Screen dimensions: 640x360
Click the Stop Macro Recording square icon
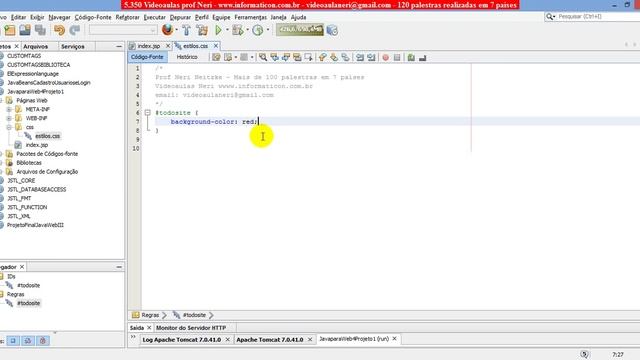point(397,58)
